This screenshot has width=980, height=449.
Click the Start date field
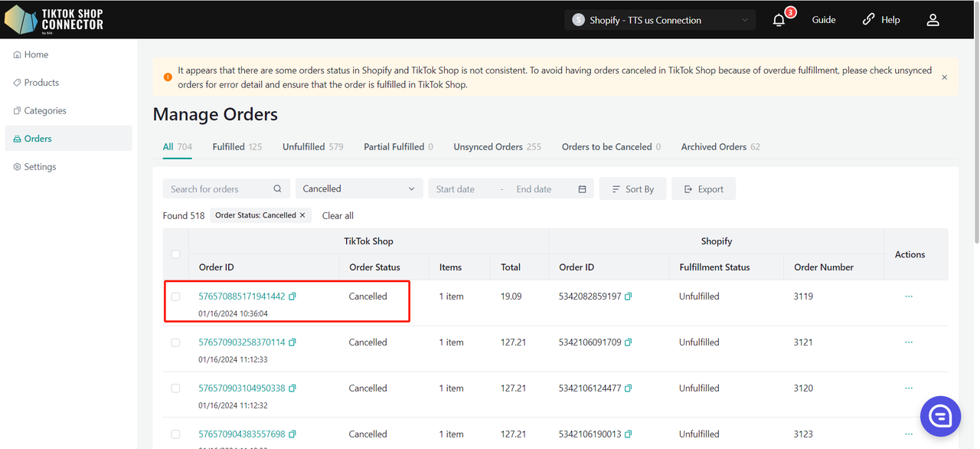[x=456, y=189]
